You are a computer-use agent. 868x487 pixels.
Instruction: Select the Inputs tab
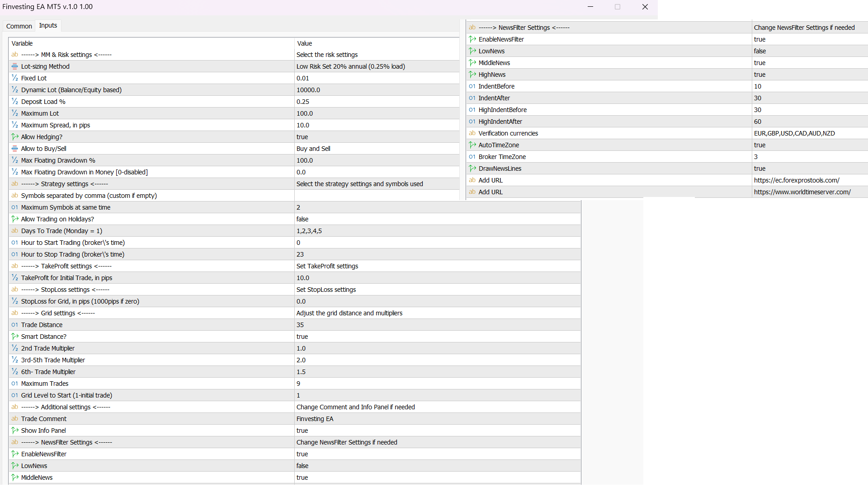click(48, 26)
